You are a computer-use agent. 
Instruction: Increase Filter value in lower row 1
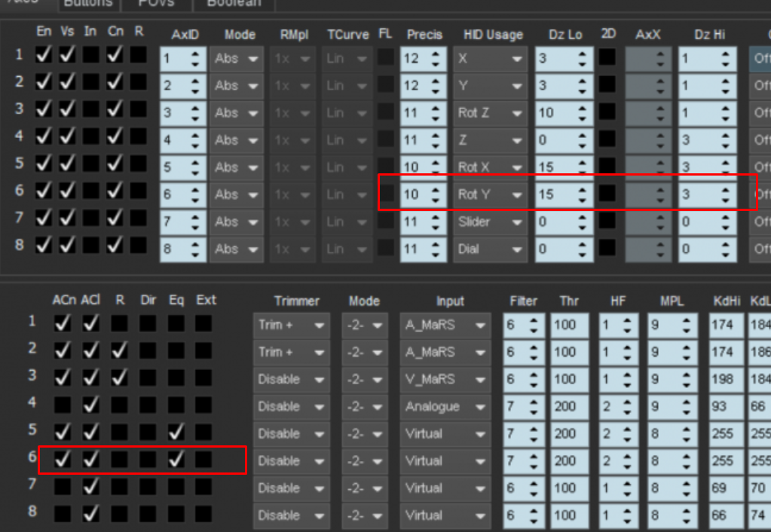click(534, 320)
